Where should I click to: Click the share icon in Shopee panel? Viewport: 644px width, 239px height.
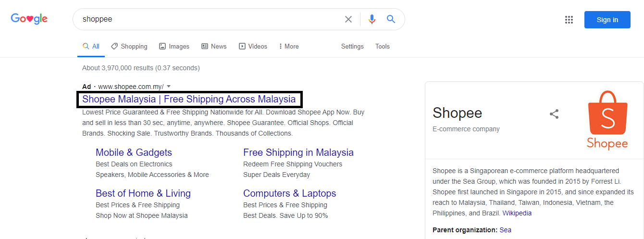point(554,114)
